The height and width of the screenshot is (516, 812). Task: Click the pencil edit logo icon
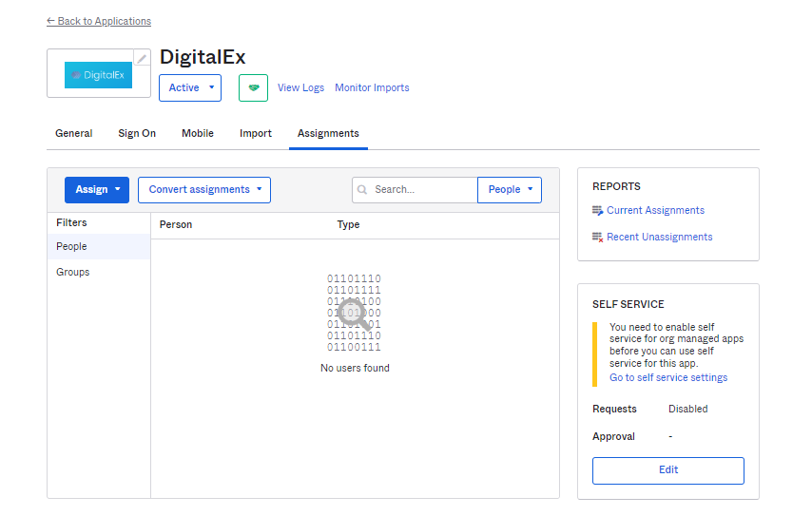142,58
